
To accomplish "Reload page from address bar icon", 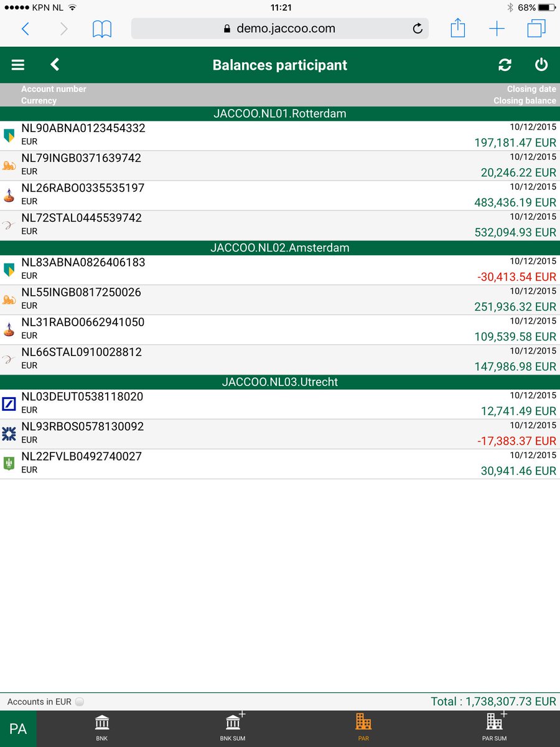I will pos(418,29).
